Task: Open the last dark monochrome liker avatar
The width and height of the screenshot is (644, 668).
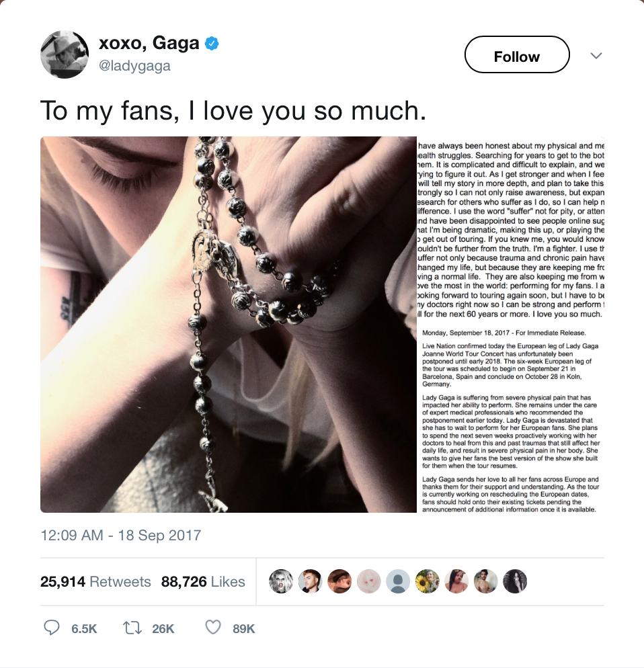Action: coord(516,581)
